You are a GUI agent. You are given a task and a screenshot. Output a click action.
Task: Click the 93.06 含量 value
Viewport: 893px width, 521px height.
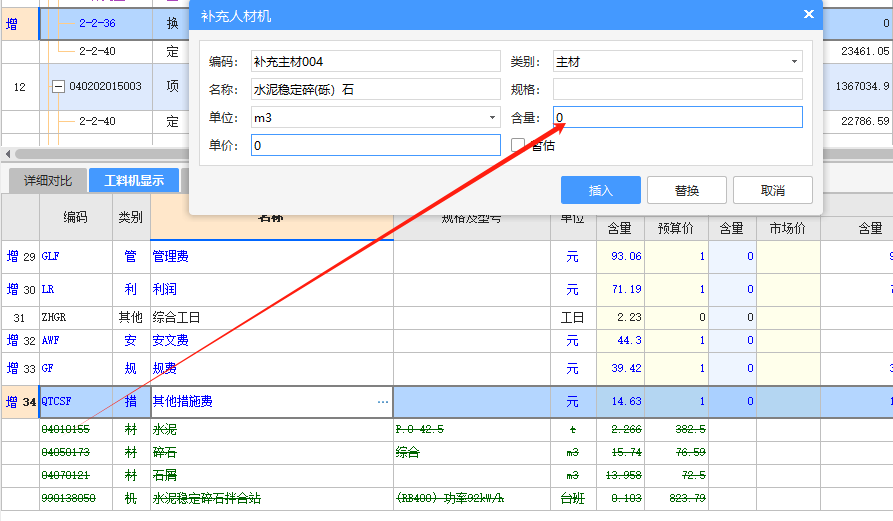pos(620,257)
